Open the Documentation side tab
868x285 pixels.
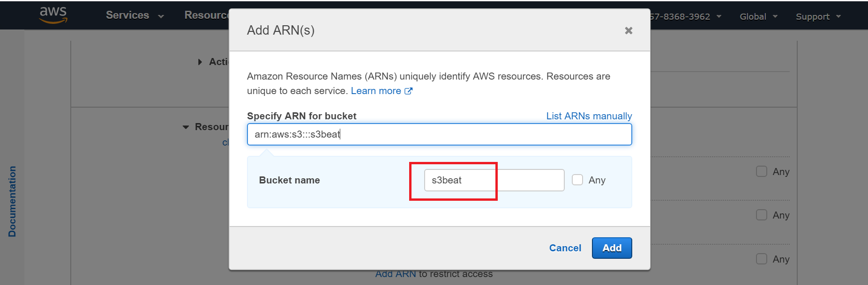coord(12,201)
